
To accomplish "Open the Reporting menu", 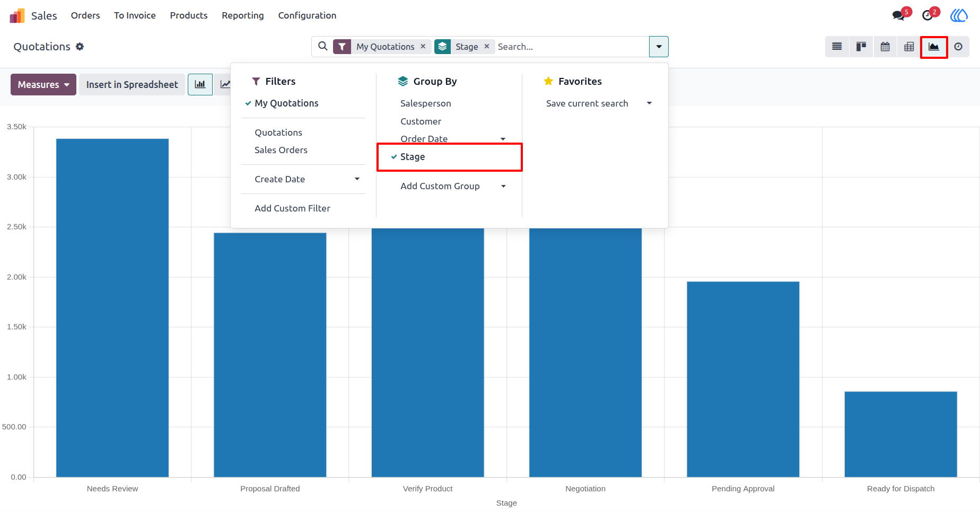I will (243, 15).
